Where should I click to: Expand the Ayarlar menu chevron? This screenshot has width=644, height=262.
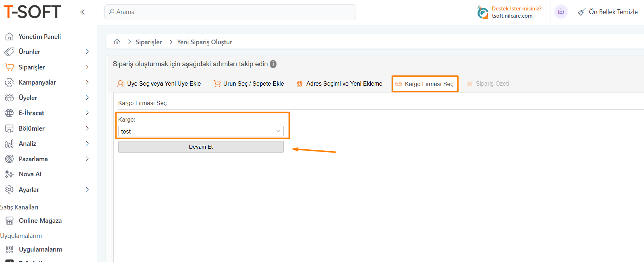tap(87, 190)
